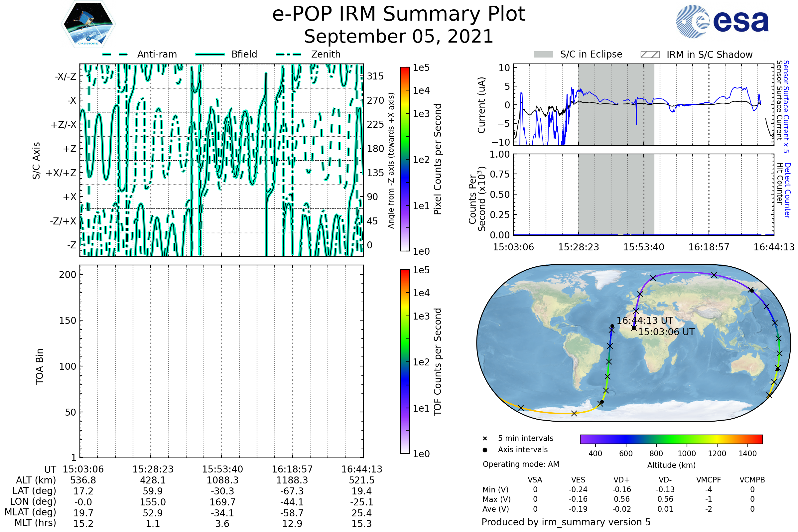The image size is (798, 532).
Task: Click the Zenith dash-dot legend line
Action: coord(289,54)
